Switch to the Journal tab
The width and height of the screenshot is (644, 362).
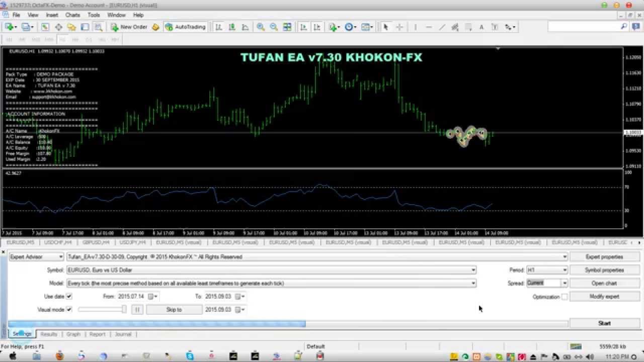pyautogui.click(x=123, y=334)
